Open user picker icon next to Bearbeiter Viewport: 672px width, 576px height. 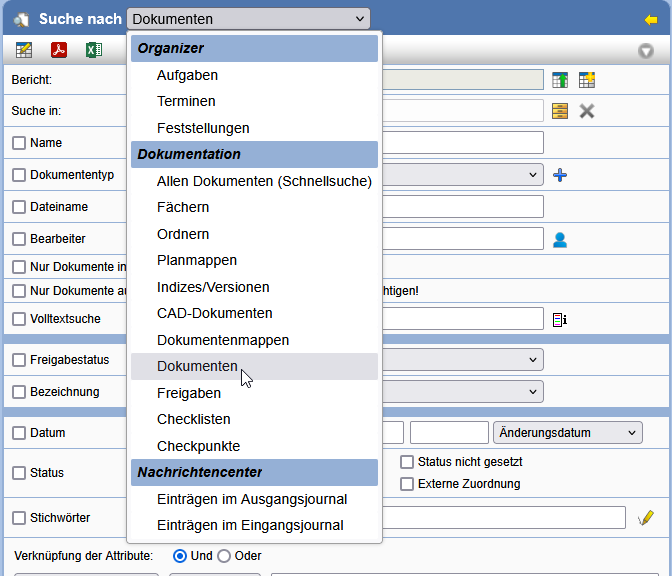click(560, 239)
